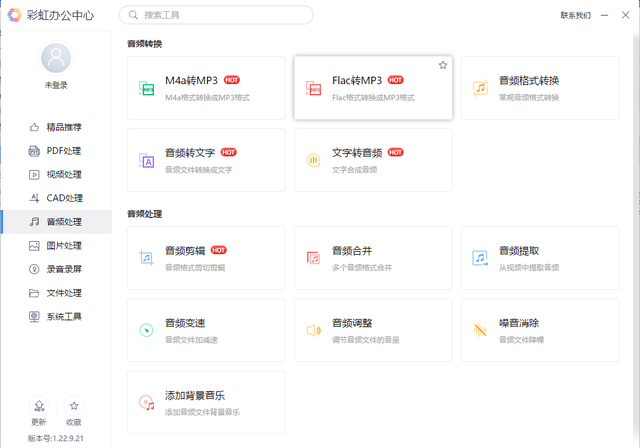Screen dimensions: 640x448
Task: Open the M4a转MP3 tool title
Action: [x=191, y=80]
